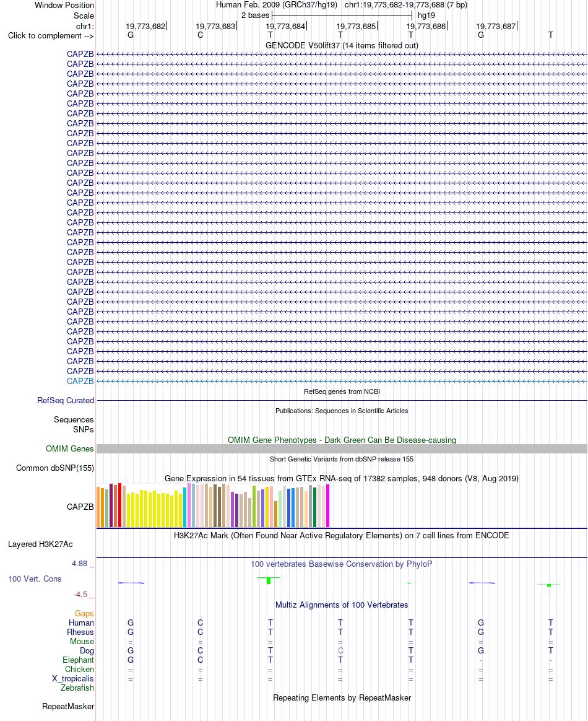
Task: Click the Mouse species label
Action: 82,642
